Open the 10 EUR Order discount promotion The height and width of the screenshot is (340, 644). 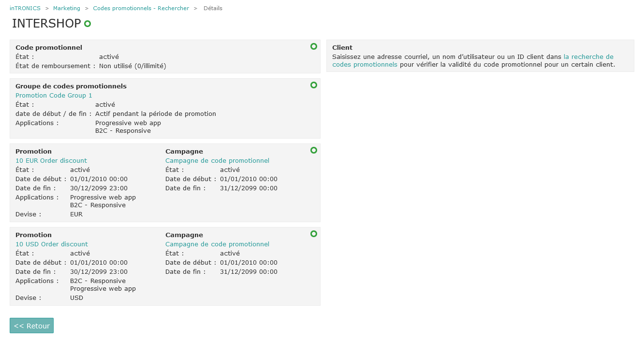[x=51, y=160]
